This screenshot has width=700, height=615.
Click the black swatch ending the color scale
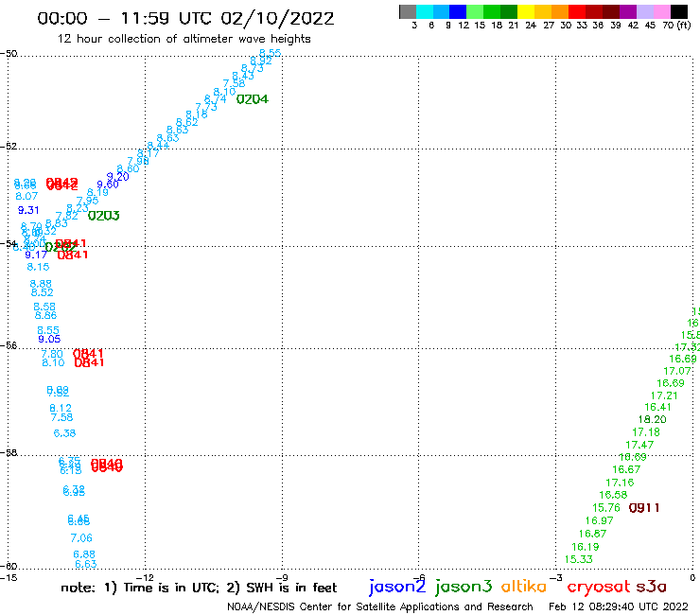(x=679, y=11)
